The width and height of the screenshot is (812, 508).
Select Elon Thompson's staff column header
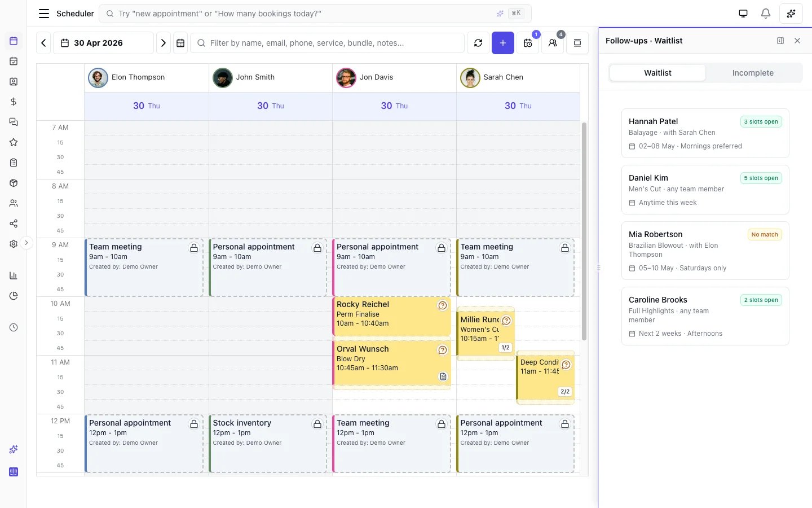click(147, 78)
